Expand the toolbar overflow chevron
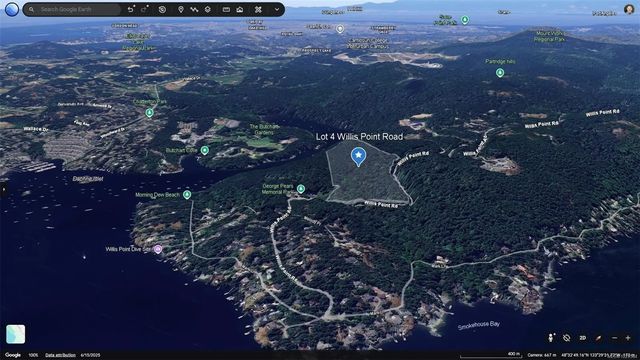Image resolution: width=640 pixels, height=360 pixels. (277, 9)
